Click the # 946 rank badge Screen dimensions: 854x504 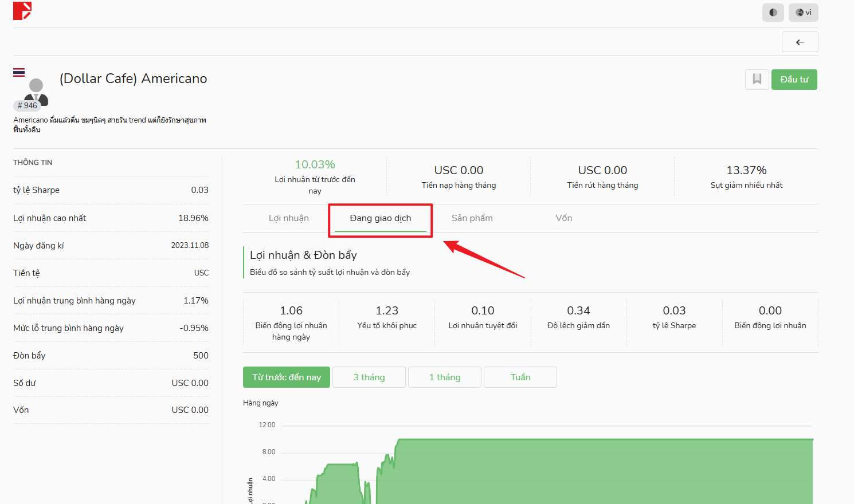point(27,105)
